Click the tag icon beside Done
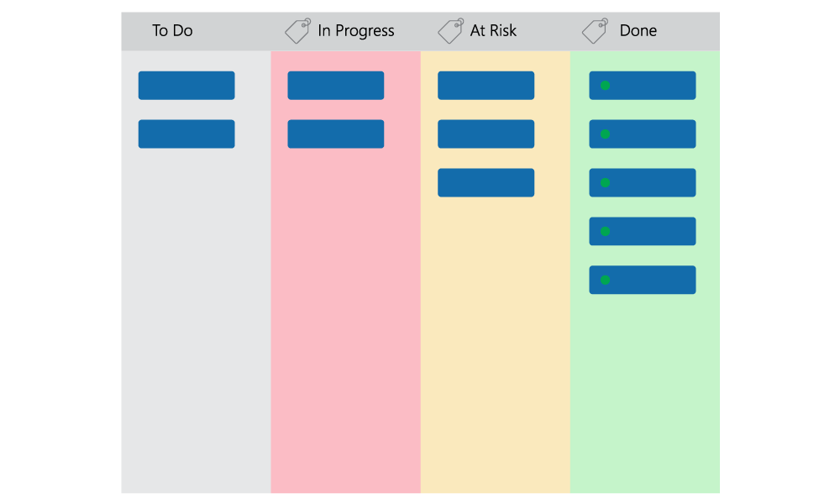The height and width of the screenshot is (504, 840). tap(596, 30)
